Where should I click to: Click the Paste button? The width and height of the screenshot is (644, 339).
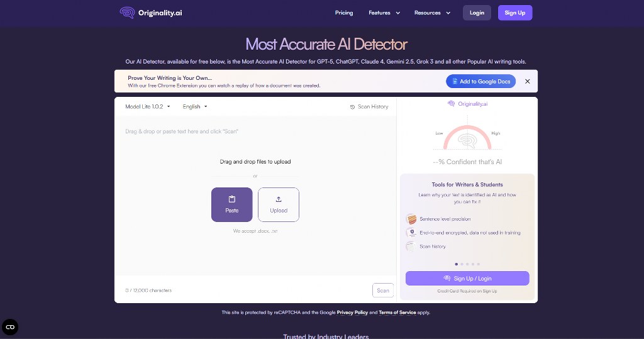(x=231, y=204)
